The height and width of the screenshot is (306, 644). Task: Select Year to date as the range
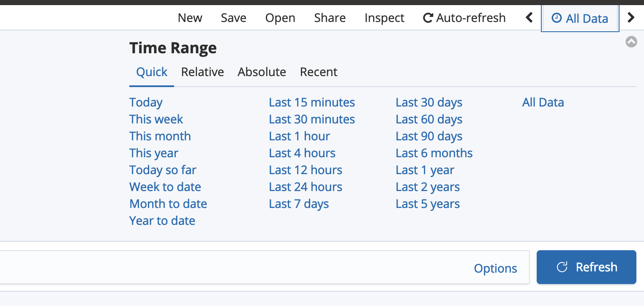tap(162, 220)
